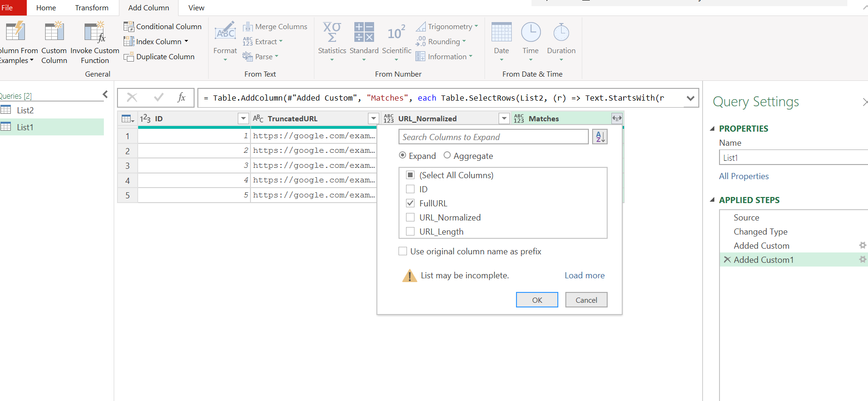Click the expand icon on Matches column
The height and width of the screenshot is (401, 868).
coord(617,118)
